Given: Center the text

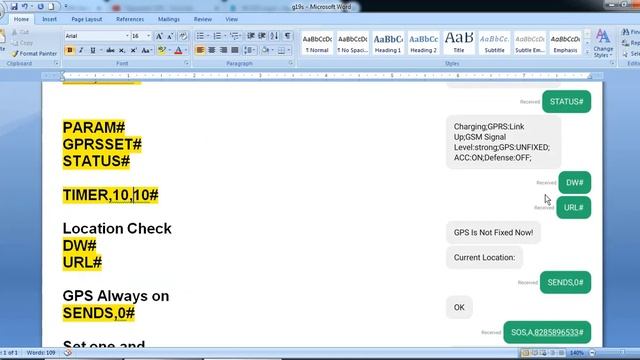Looking at the screenshot, I should tap(211, 50).
